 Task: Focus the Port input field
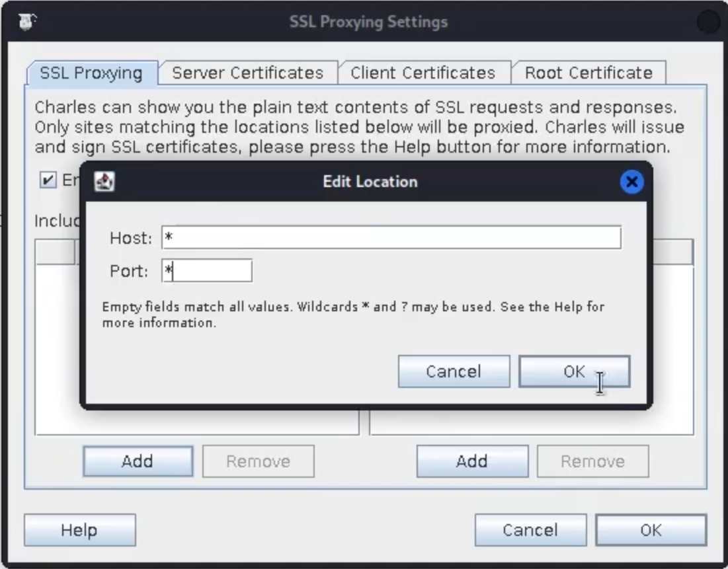coord(207,270)
